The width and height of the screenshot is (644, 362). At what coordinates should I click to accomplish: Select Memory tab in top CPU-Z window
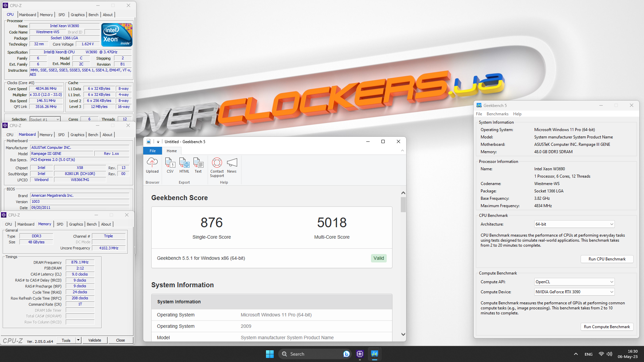(46, 15)
